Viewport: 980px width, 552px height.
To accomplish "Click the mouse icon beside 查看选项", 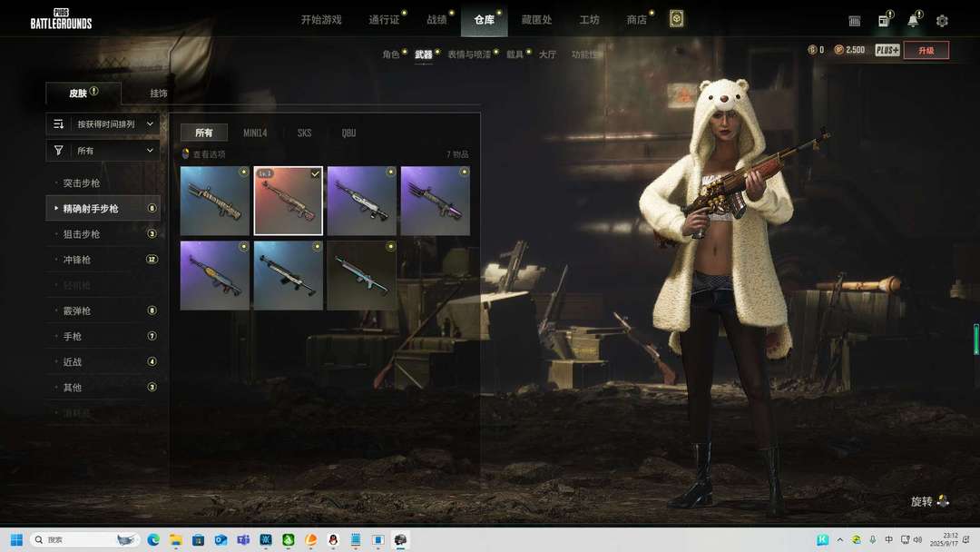I will [185, 153].
